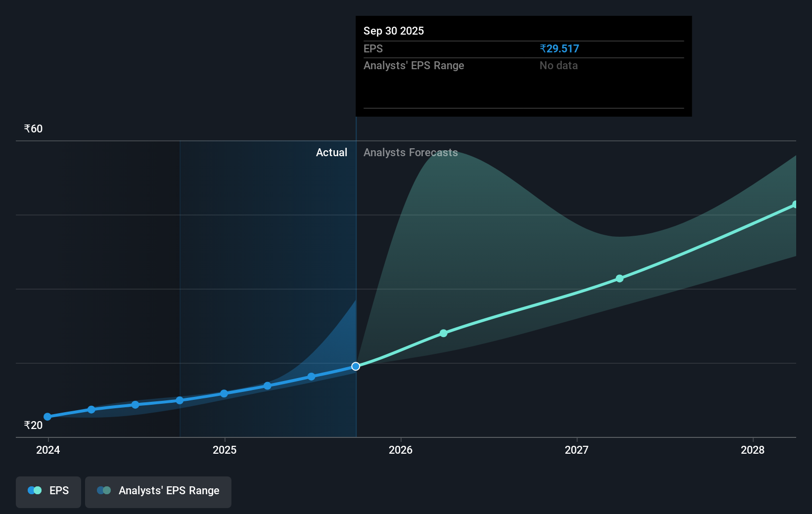Click the Analysts' EPS Range legend color dots
This screenshot has width=812, height=514.
point(104,490)
